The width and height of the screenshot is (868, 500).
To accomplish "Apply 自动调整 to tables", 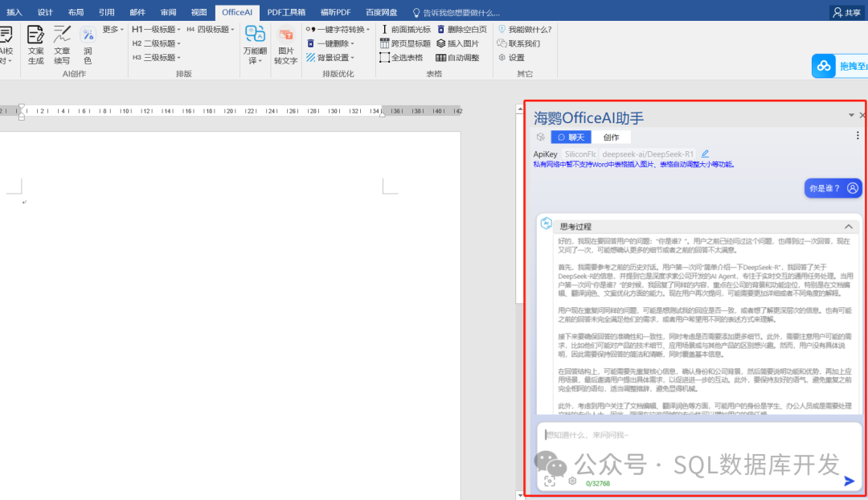I will [x=458, y=58].
